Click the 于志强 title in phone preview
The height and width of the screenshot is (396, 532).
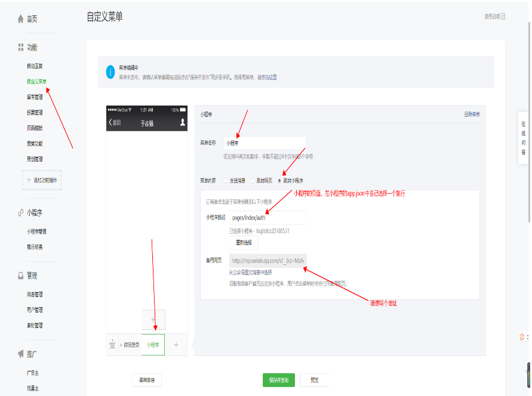click(147, 123)
